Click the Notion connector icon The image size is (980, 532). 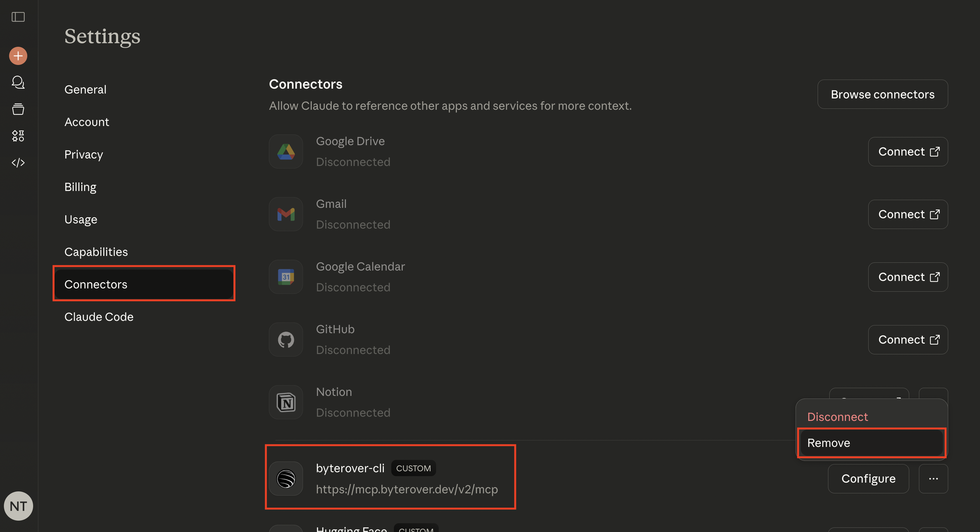pos(286,402)
